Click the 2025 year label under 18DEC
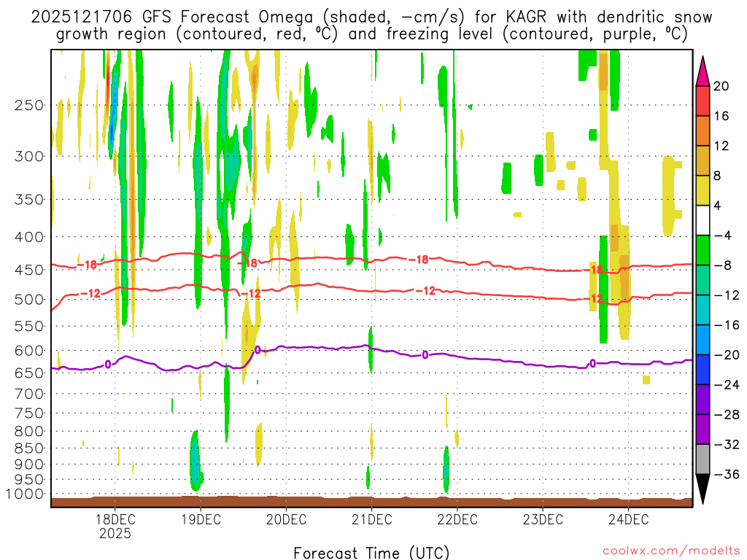 (x=115, y=533)
